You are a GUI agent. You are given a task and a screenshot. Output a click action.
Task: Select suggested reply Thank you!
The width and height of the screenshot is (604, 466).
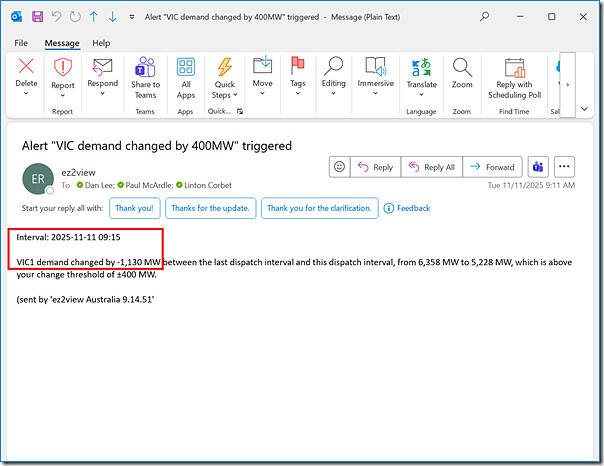134,208
